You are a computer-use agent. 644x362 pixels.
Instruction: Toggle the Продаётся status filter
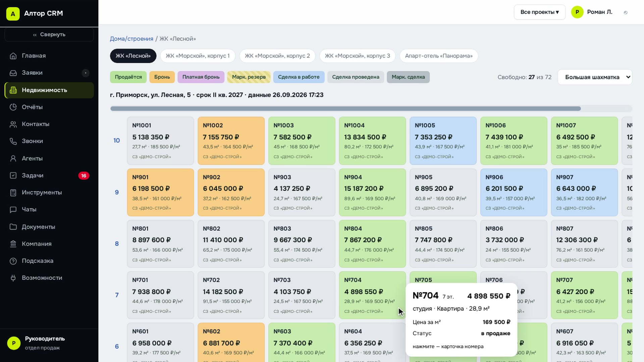(x=128, y=77)
